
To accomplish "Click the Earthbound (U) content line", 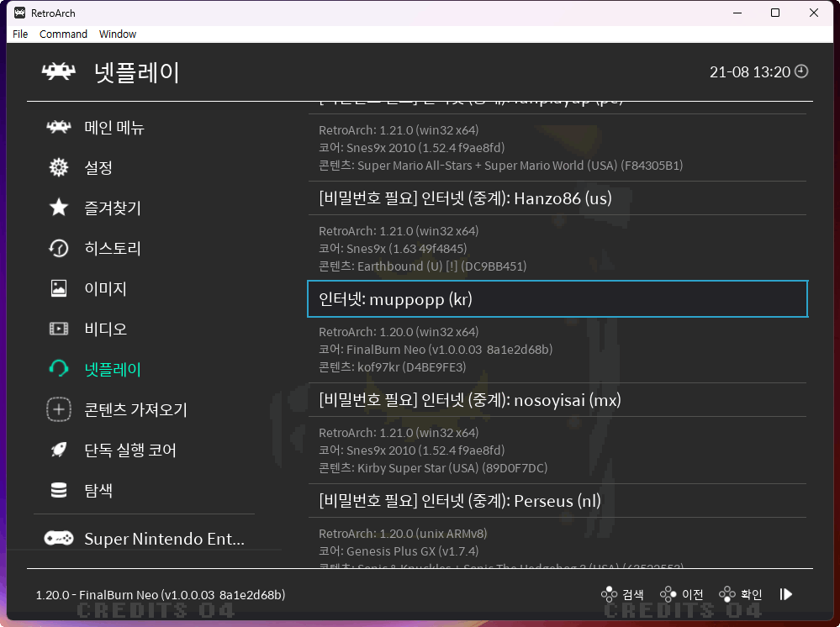I will point(423,266).
